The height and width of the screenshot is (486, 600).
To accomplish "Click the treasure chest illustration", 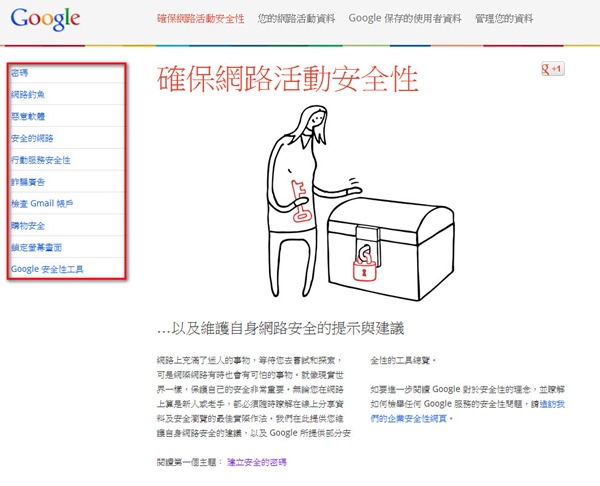I will point(391,249).
